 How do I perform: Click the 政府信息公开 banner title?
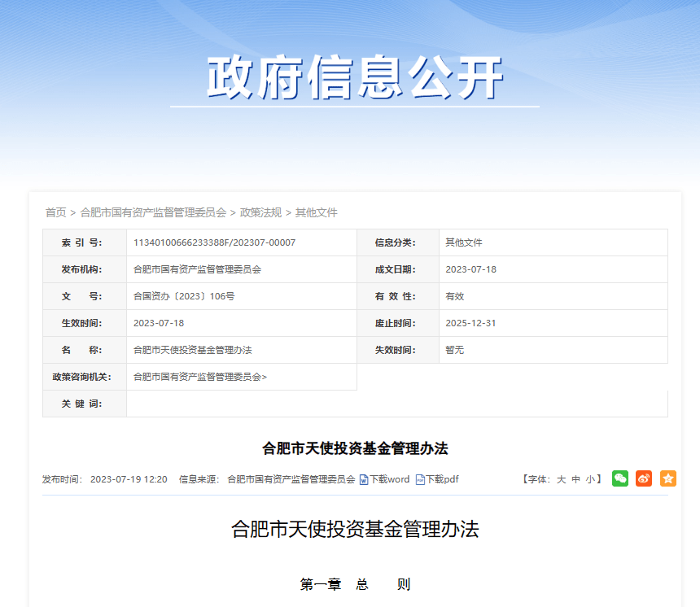355,77
